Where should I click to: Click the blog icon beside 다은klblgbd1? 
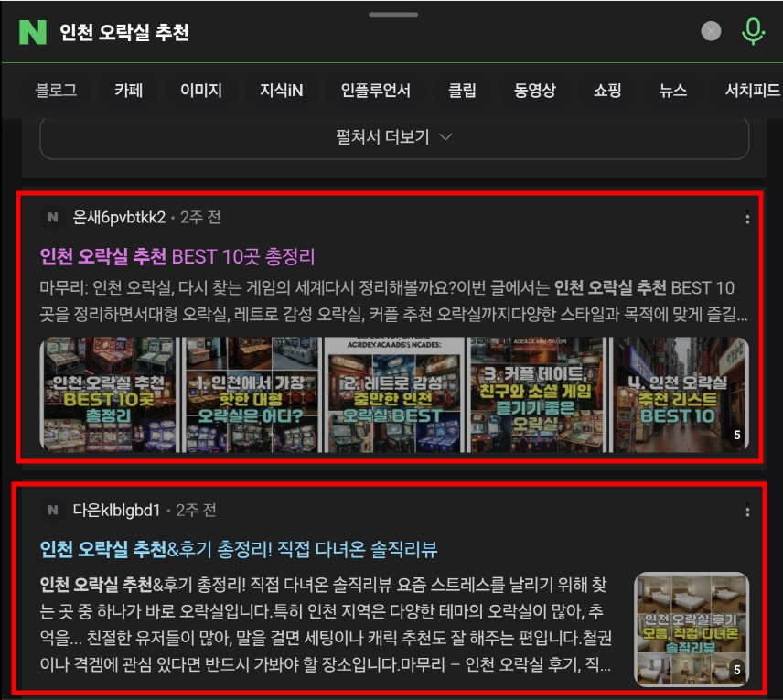pos(53,511)
